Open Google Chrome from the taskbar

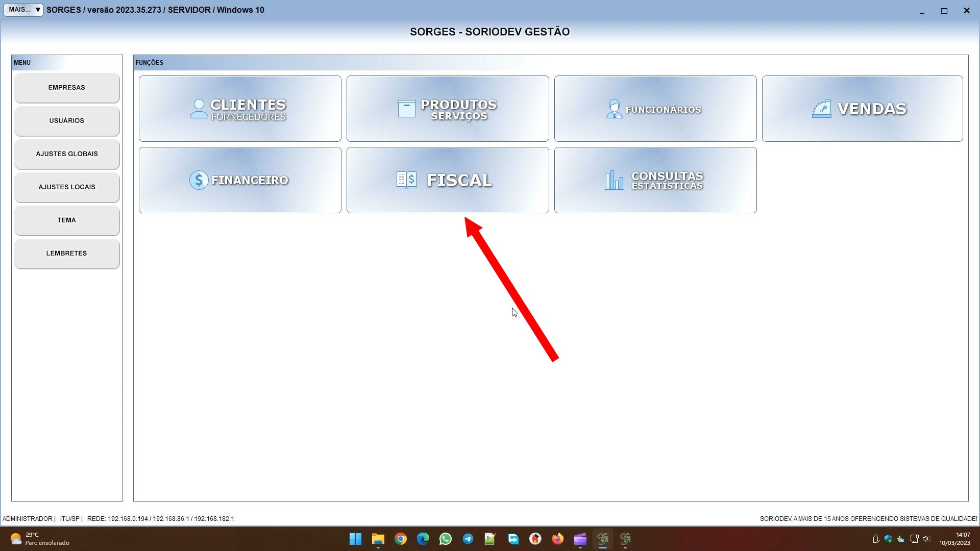click(x=401, y=539)
